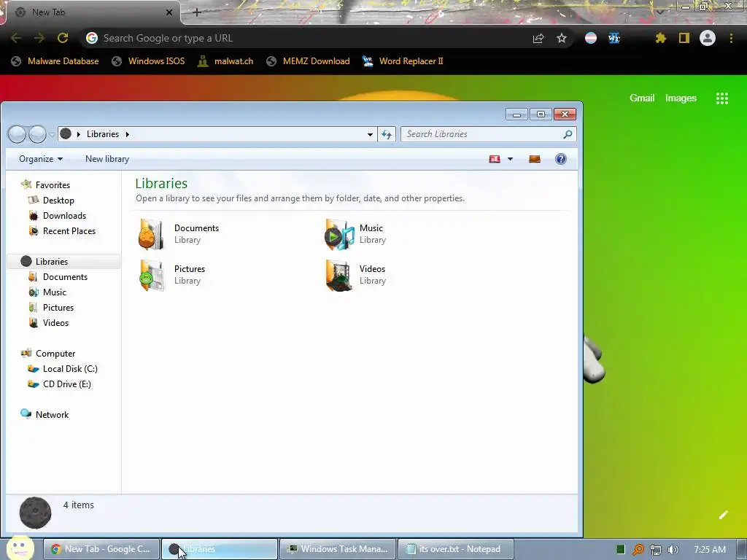Click the Start button smiley orb
Screen dimensions: 747x560
pyautogui.click(x=20, y=548)
